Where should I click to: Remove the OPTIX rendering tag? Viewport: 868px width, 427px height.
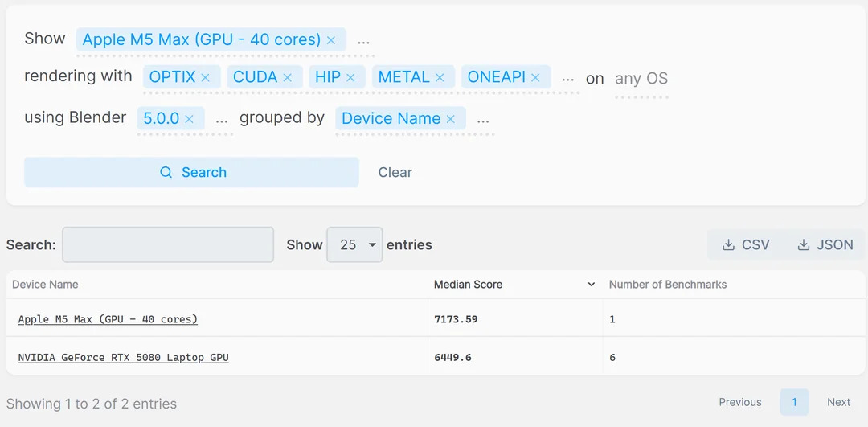[205, 77]
